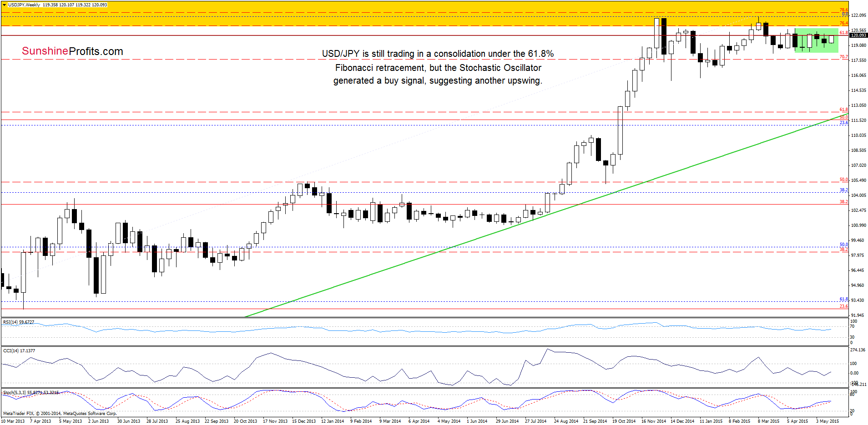This screenshot has height=425, width=868.
Task: Click the 6 Apr 2014 date label
Action: (x=419, y=421)
